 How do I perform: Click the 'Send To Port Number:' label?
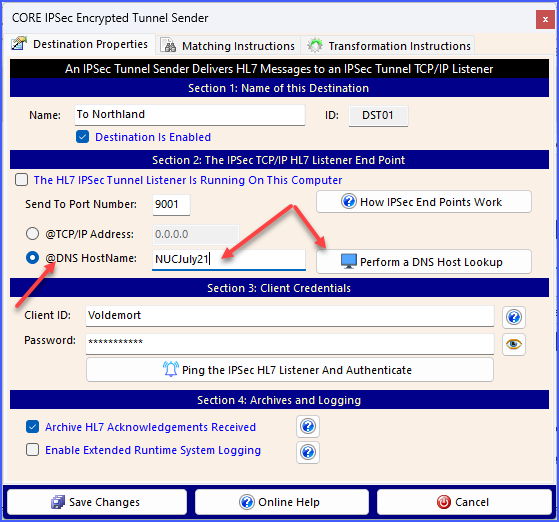pos(81,204)
